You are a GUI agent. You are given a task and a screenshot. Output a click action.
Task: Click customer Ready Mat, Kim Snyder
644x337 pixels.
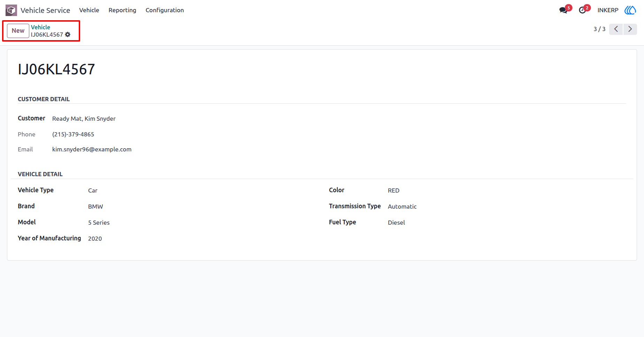[84, 119]
